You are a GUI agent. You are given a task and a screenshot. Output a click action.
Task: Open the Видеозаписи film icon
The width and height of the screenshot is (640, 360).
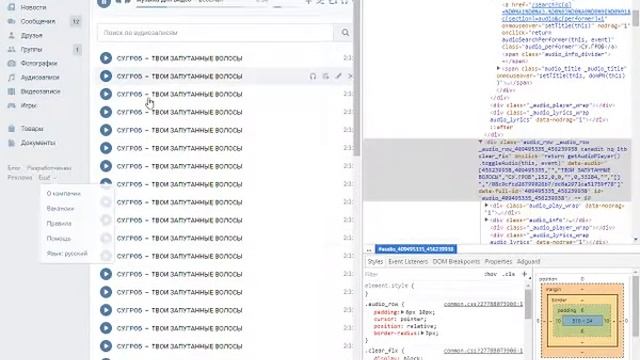tap(11, 91)
